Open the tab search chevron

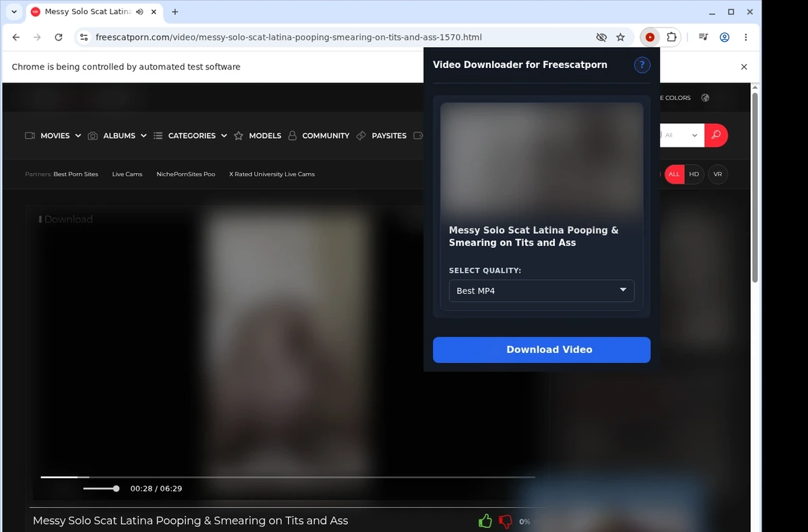(x=14, y=11)
